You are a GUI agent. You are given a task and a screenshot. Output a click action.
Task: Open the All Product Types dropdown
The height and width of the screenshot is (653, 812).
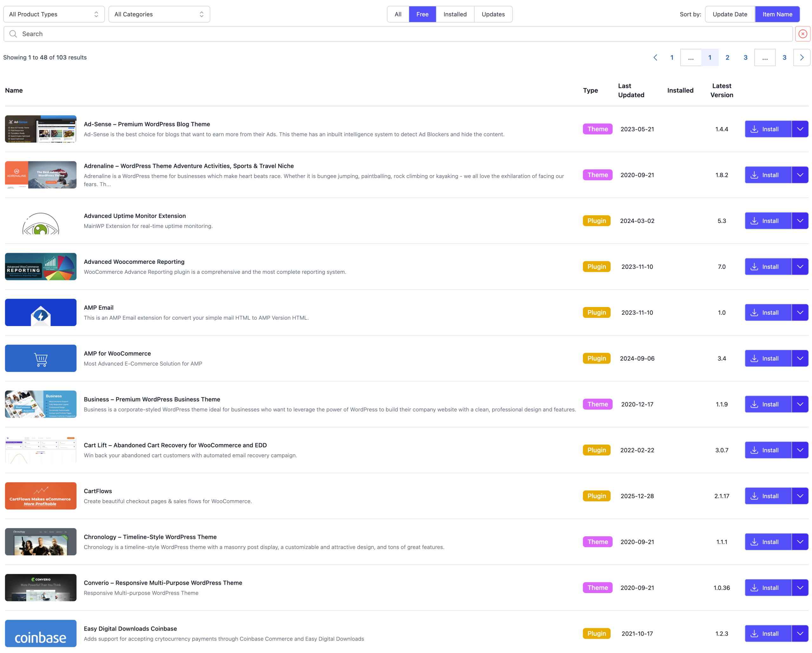[54, 14]
